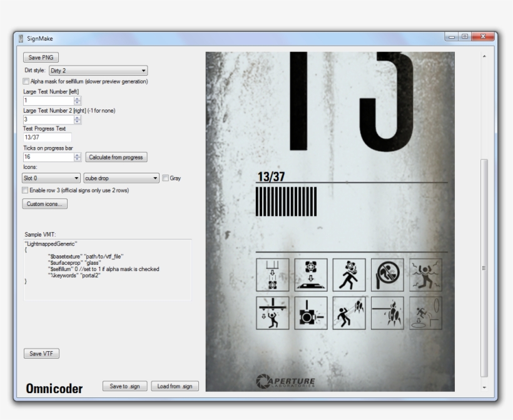
Task: Click inside the Sample VMT text box
Action: pos(108,270)
